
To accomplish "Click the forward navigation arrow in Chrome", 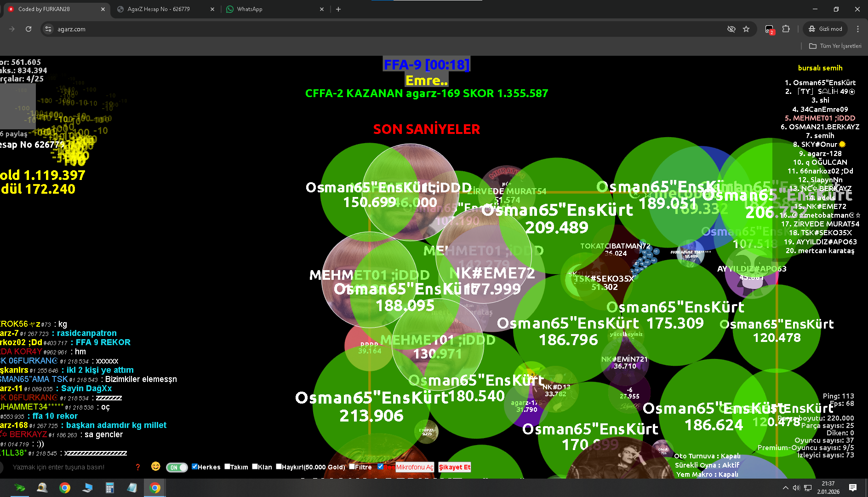I will [x=12, y=29].
